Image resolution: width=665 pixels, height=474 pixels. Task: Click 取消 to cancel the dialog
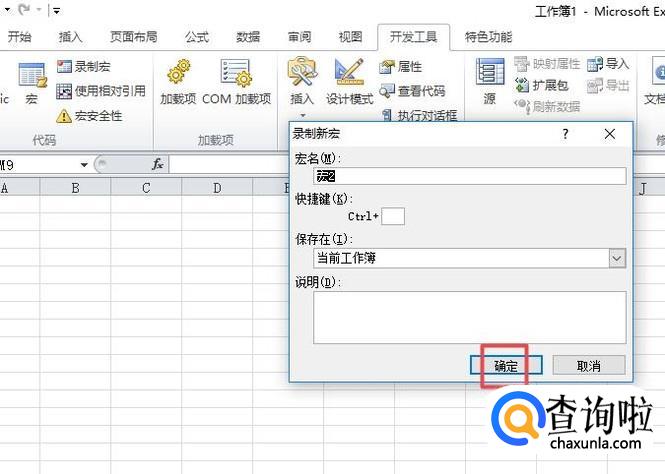click(x=588, y=366)
